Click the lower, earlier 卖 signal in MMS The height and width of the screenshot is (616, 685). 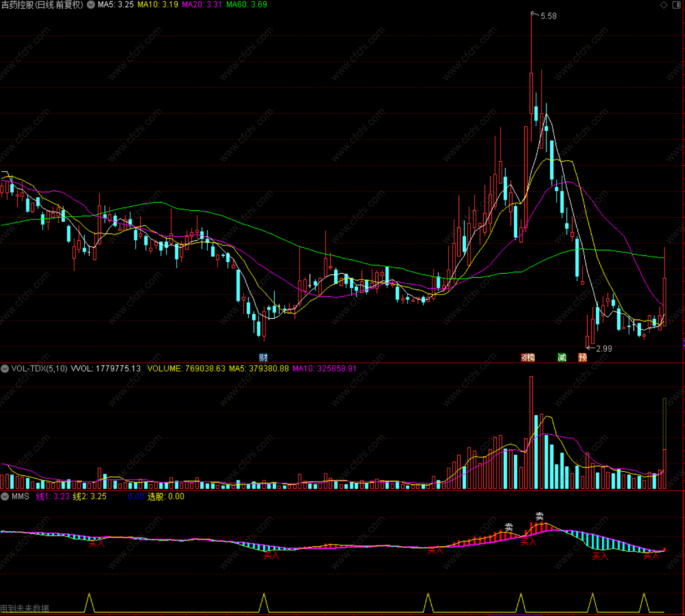(509, 527)
